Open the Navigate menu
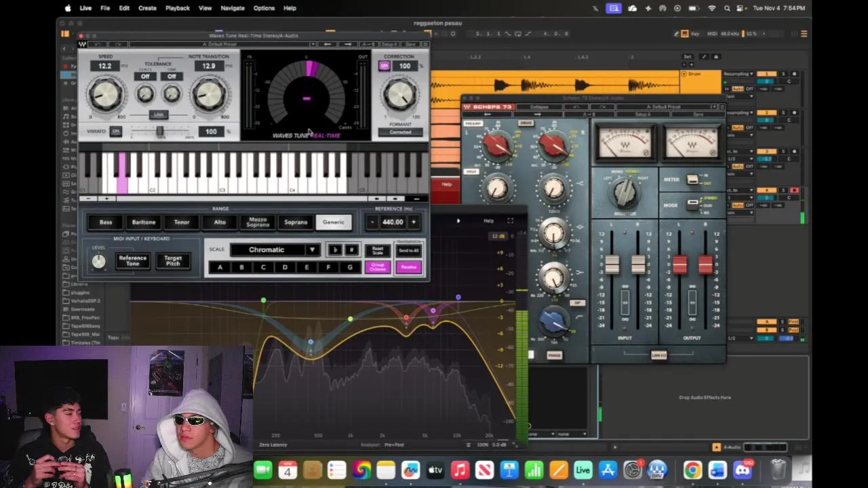 click(233, 8)
